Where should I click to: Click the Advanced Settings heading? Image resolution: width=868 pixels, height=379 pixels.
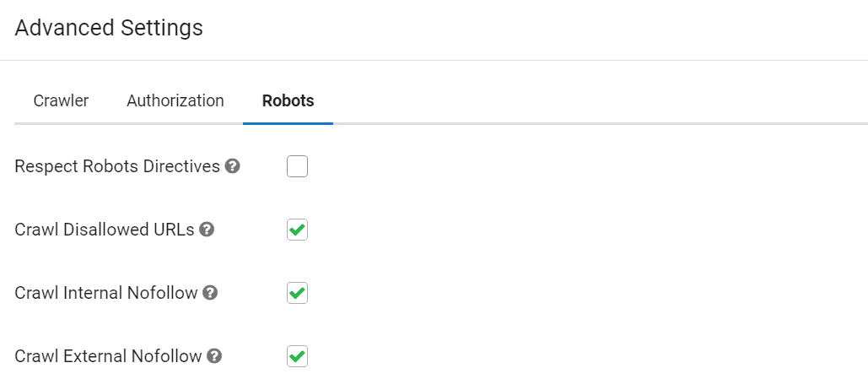(x=109, y=27)
